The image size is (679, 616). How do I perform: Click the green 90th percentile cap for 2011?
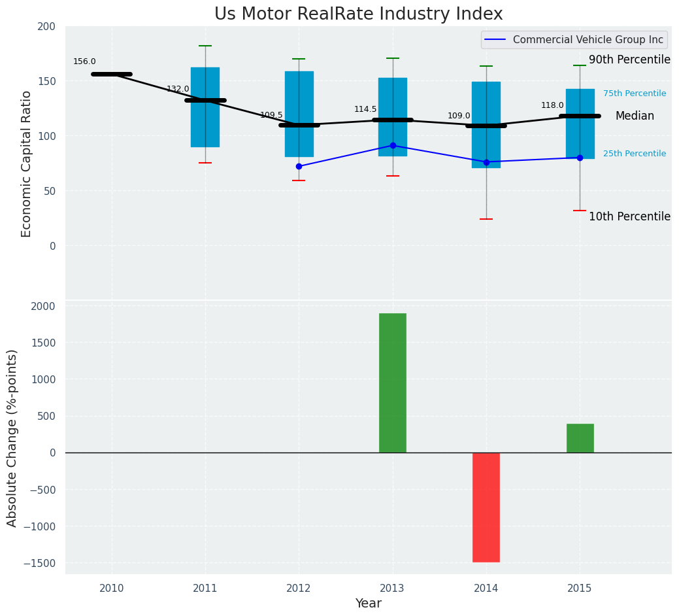click(x=205, y=46)
